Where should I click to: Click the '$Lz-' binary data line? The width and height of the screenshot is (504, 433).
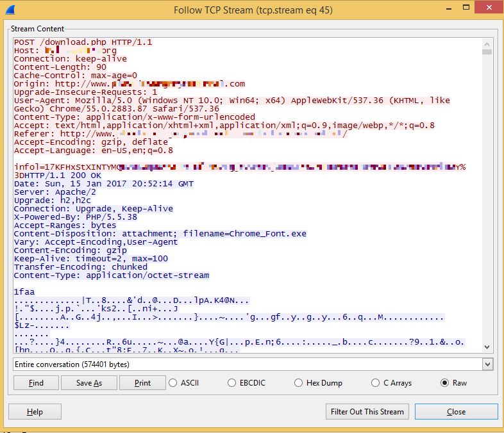pos(42,325)
